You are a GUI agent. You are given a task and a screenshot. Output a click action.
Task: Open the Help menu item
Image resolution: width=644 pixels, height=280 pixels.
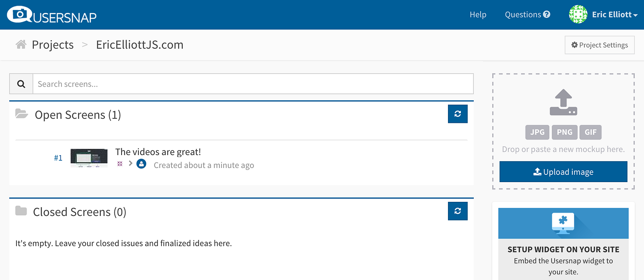478,15
